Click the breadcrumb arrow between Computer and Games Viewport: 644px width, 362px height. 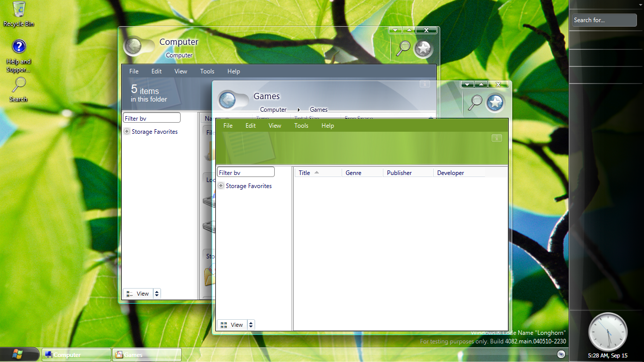click(298, 110)
